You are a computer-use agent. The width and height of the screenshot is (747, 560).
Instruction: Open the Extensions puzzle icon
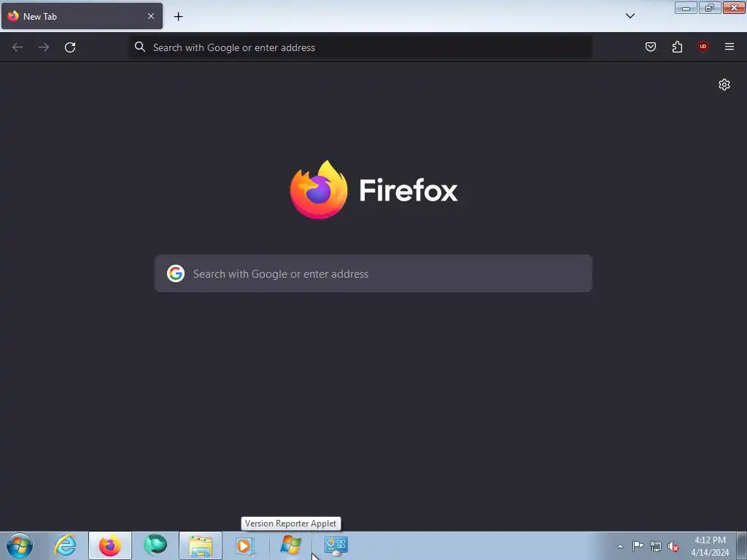(x=677, y=47)
